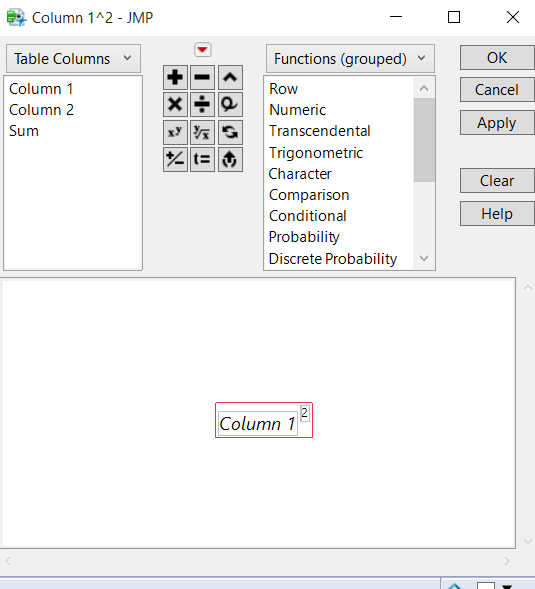This screenshot has height=589, width=535.
Task: Click the exponent 2 box in the formula
Action: pos(305,413)
